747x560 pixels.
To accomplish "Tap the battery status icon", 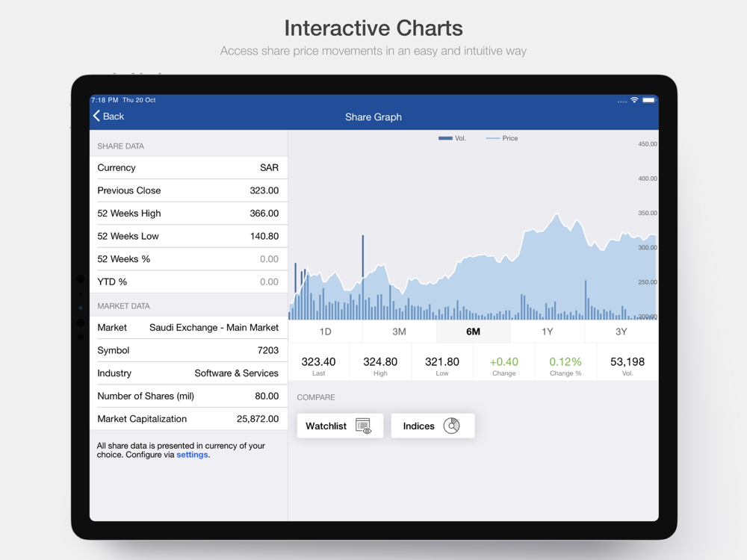I will coord(649,100).
